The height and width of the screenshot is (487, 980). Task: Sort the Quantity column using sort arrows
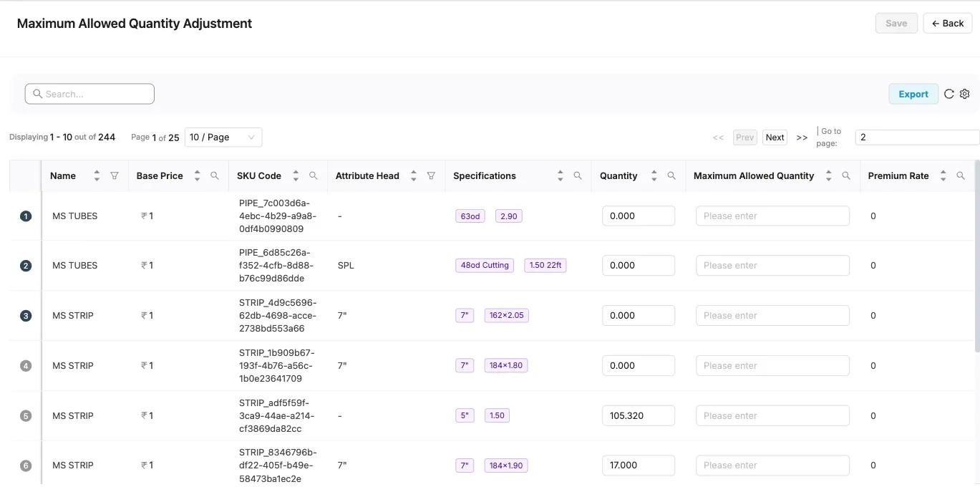(x=654, y=175)
